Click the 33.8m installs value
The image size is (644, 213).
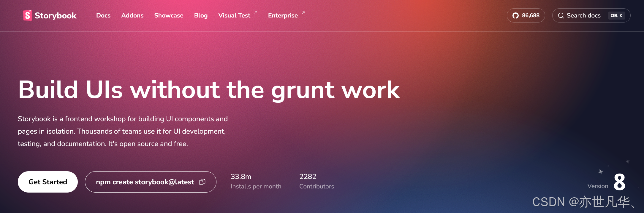coord(241,177)
